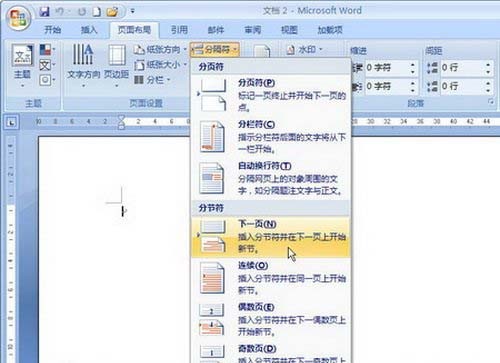Screen dimensions: 500x363
Task: Expand Columns (分栏) dropdown
Action: click(152, 80)
